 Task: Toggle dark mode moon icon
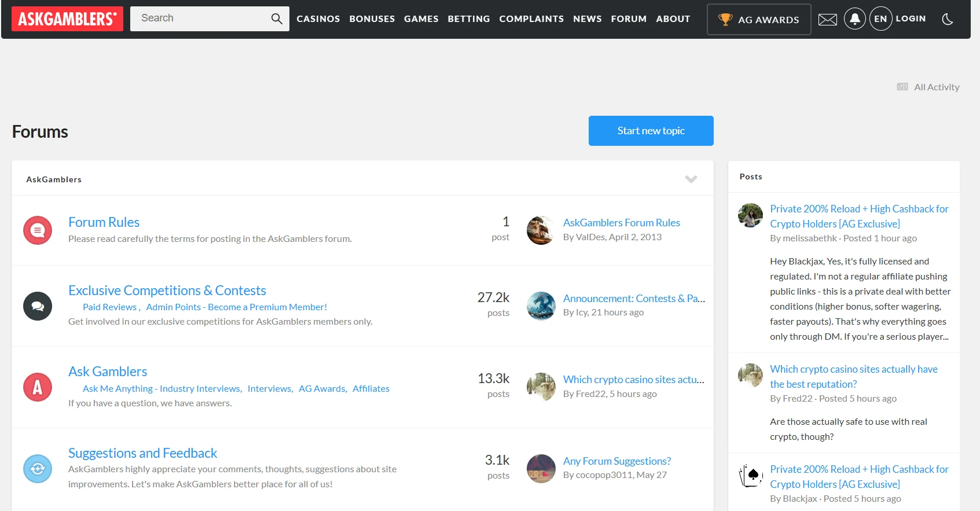click(948, 19)
